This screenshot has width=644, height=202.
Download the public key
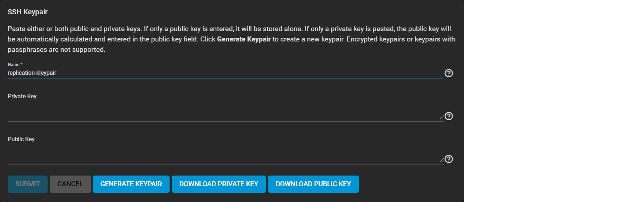(x=313, y=184)
